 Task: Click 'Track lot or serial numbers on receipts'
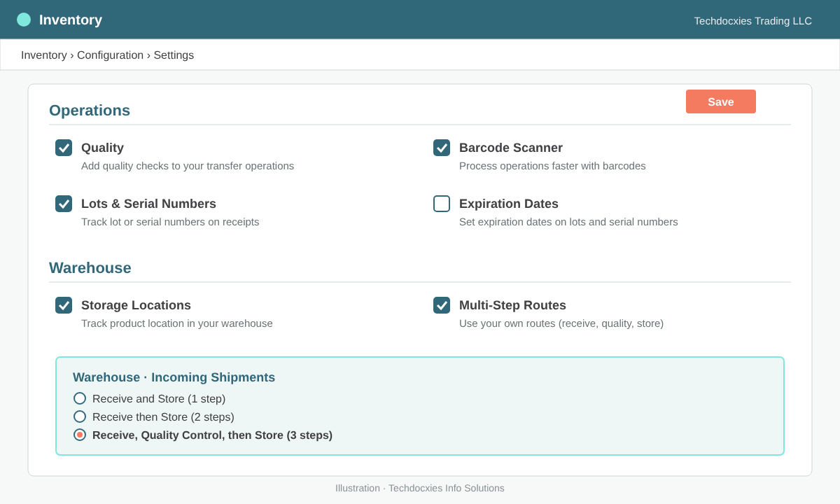click(170, 222)
